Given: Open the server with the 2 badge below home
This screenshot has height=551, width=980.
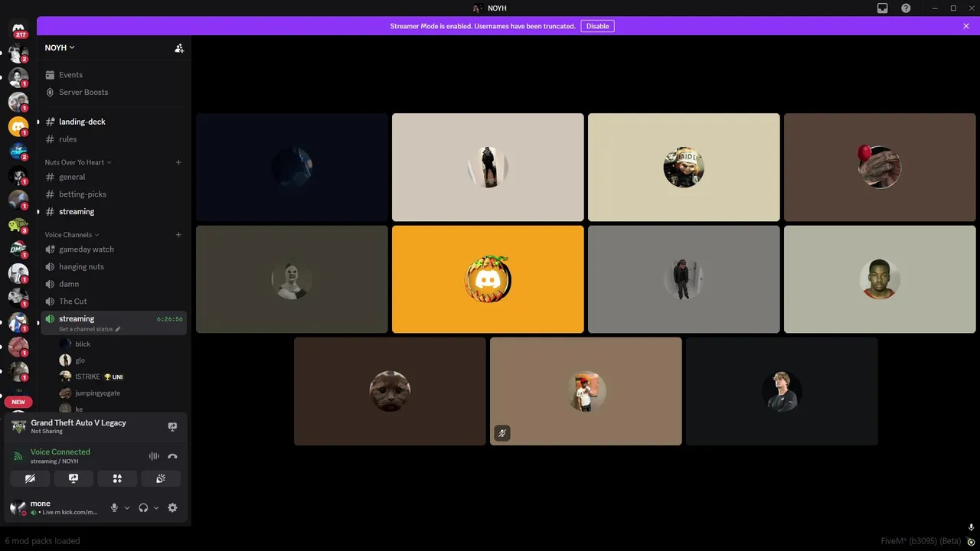Looking at the screenshot, I should 18,53.
